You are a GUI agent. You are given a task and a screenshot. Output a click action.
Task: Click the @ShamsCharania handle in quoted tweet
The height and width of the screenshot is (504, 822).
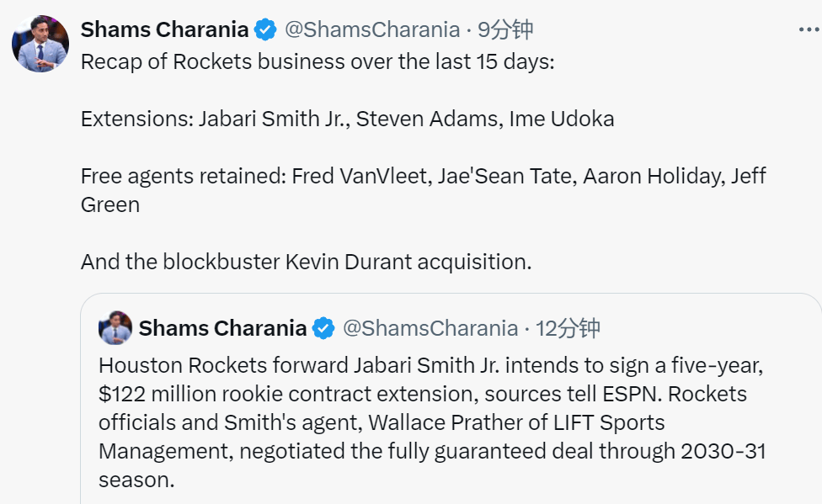[x=430, y=328]
